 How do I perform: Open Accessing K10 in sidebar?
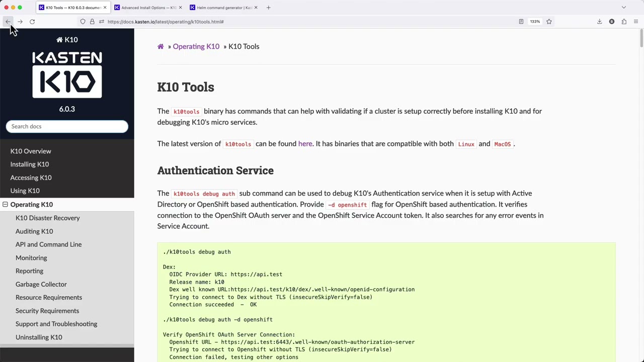pos(31,177)
